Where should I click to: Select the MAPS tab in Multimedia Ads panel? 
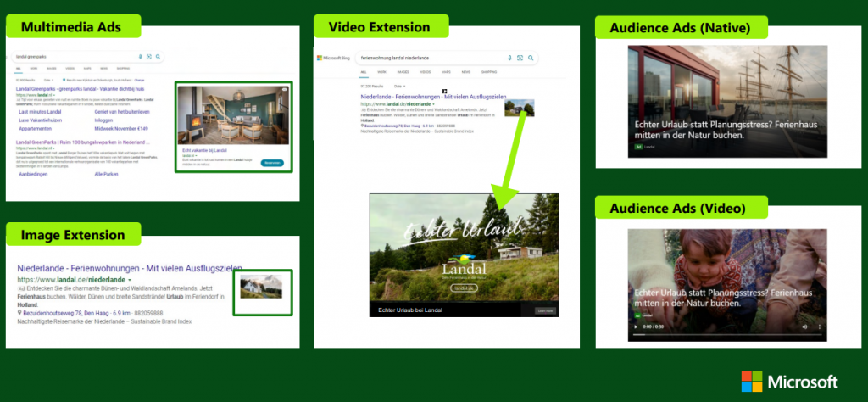87,69
